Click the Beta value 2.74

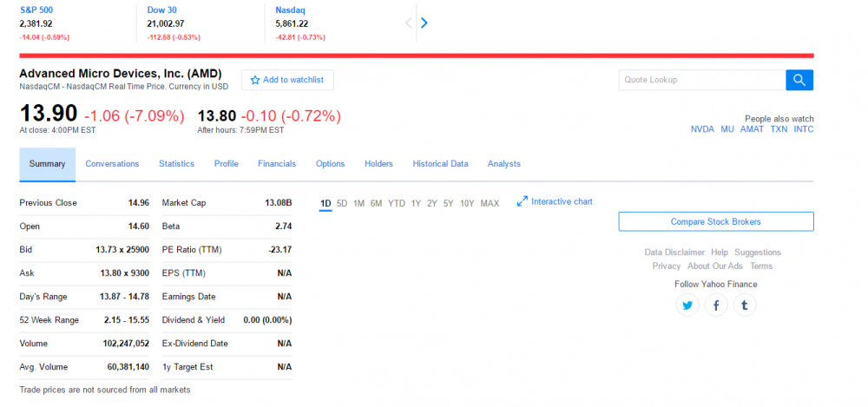pyautogui.click(x=284, y=226)
